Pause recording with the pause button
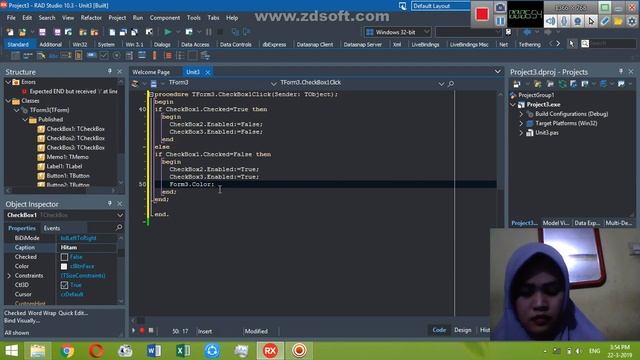The height and width of the screenshot is (360, 640). point(500,21)
